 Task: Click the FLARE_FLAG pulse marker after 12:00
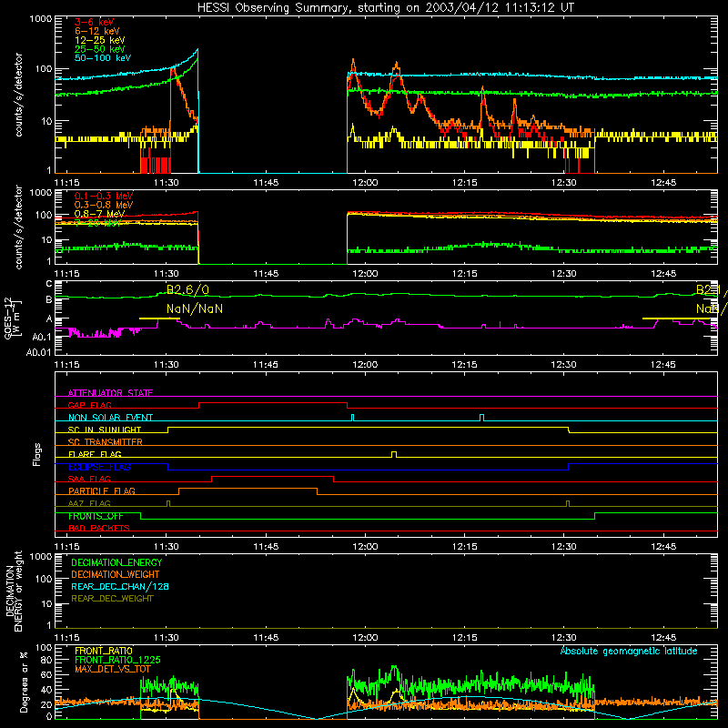pyautogui.click(x=394, y=454)
